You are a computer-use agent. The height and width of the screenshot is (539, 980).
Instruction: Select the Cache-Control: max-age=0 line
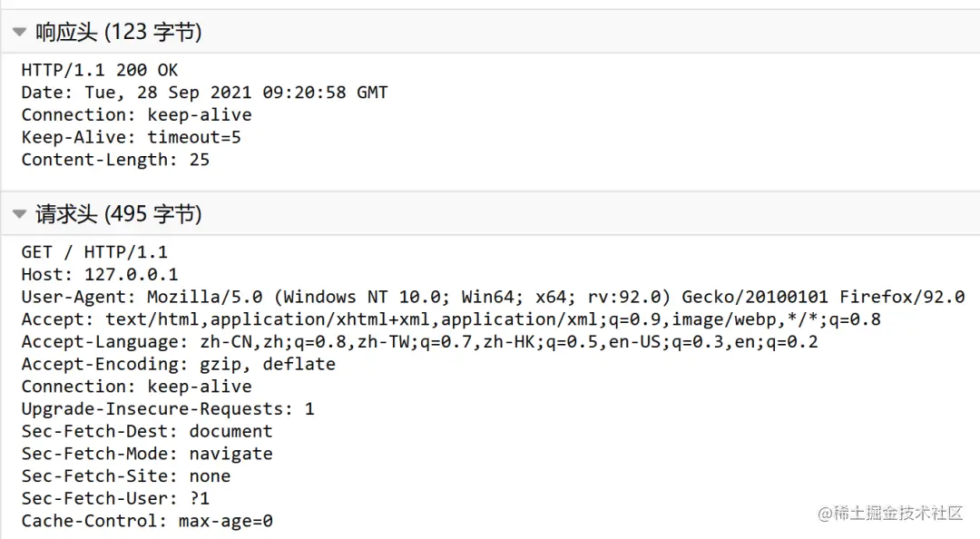(x=147, y=521)
